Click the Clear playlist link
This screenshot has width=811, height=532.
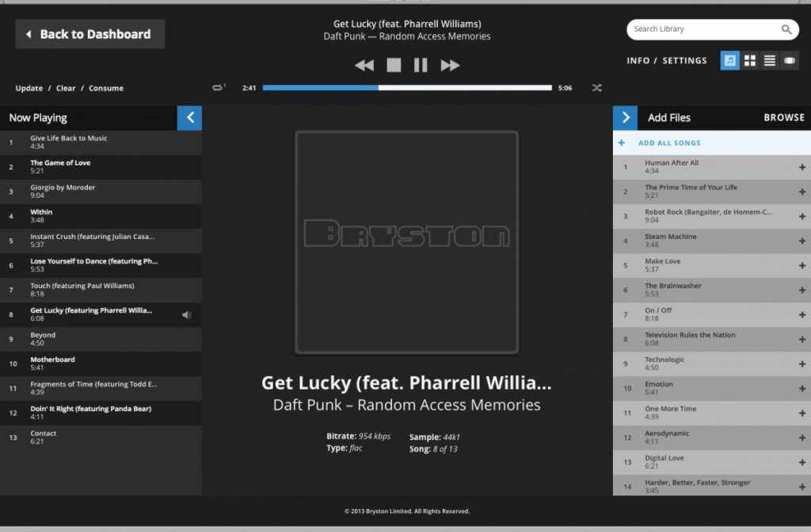pos(66,89)
